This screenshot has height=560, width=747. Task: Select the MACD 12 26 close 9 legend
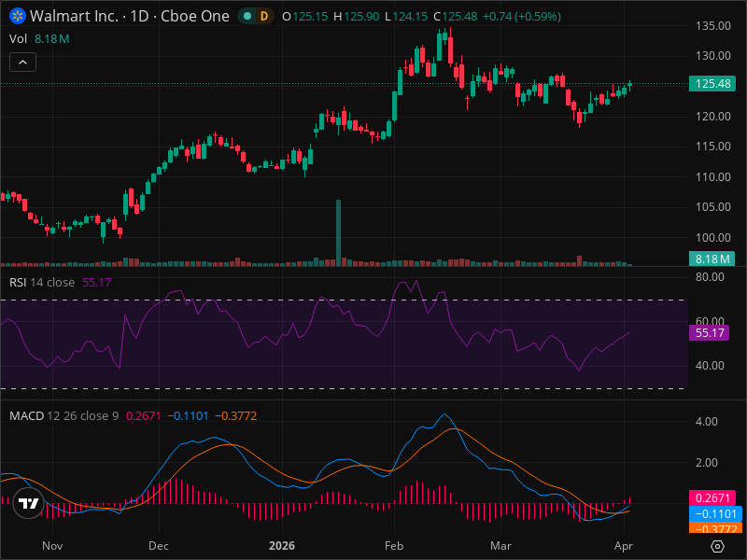tap(133, 415)
